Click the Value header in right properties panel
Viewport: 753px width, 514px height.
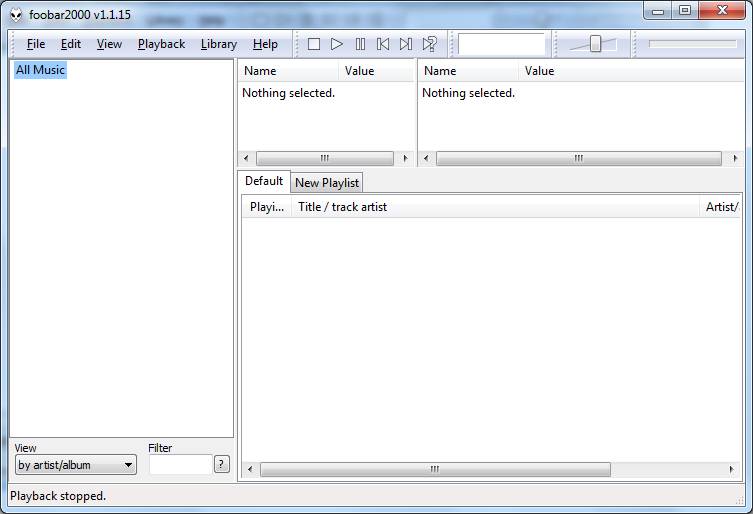pos(631,71)
